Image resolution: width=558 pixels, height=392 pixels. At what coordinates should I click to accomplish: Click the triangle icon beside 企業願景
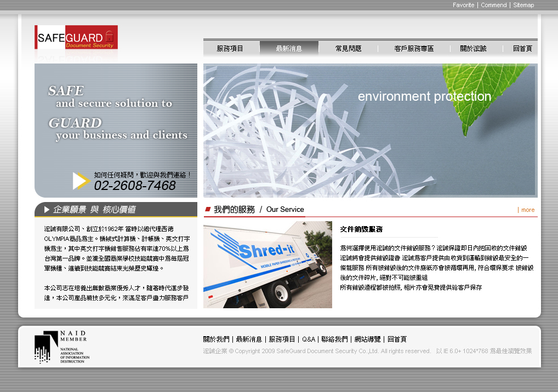[x=46, y=210]
